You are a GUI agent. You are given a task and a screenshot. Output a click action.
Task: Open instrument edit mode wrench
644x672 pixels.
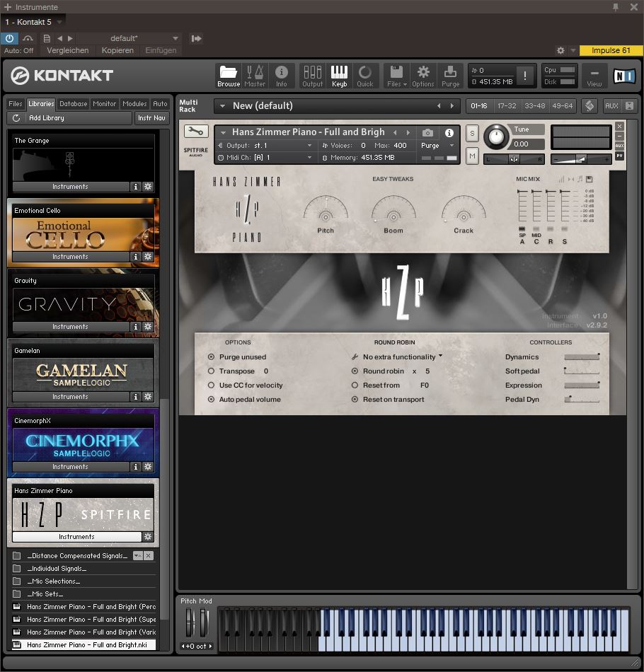pyautogui.click(x=196, y=132)
